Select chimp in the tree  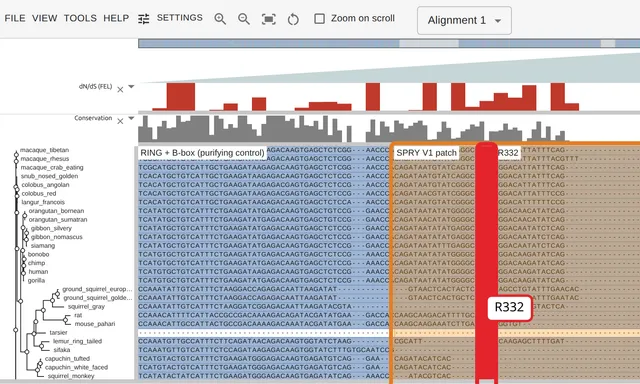pos(36,263)
